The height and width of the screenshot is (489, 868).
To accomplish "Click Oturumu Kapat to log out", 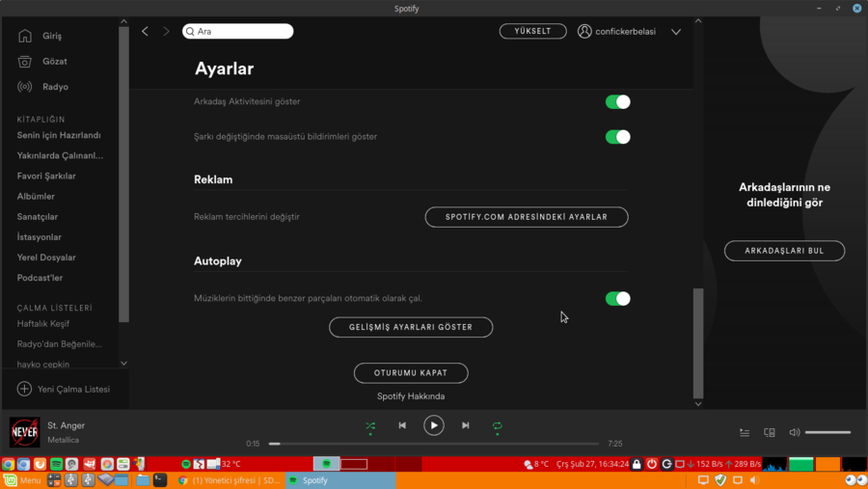I will (411, 373).
